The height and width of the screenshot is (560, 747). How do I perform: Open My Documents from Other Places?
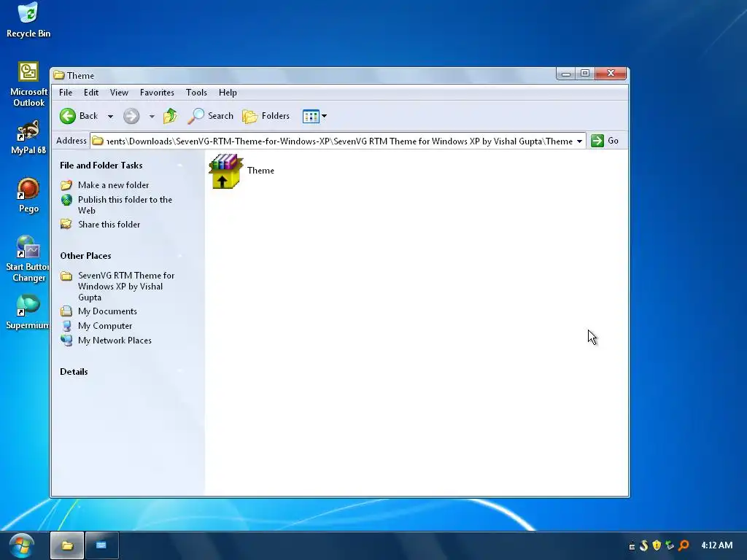click(108, 311)
